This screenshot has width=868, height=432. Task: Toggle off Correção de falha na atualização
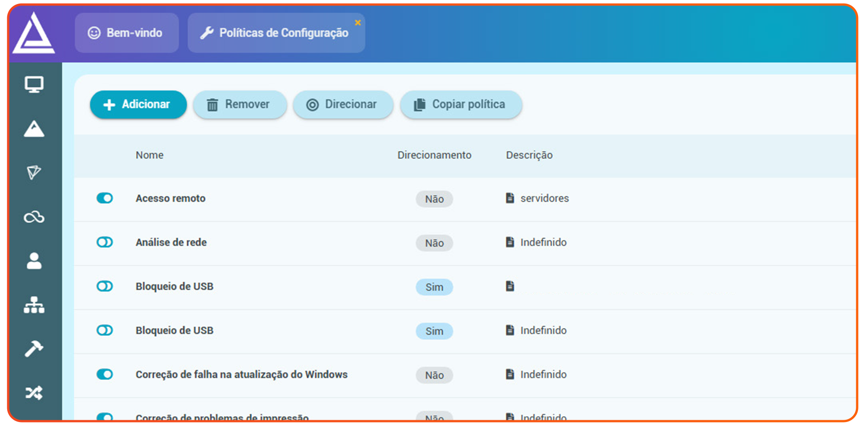[104, 374]
